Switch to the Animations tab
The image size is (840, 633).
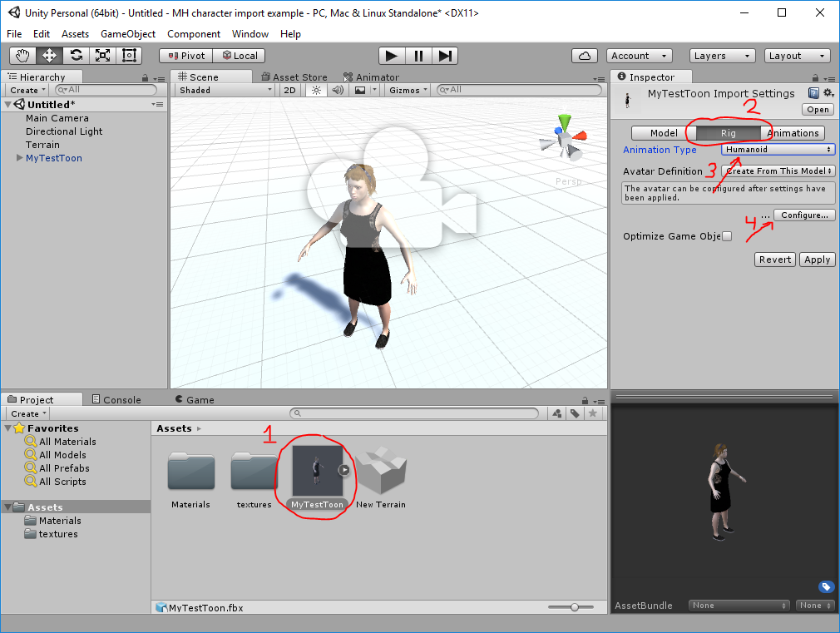(x=793, y=133)
